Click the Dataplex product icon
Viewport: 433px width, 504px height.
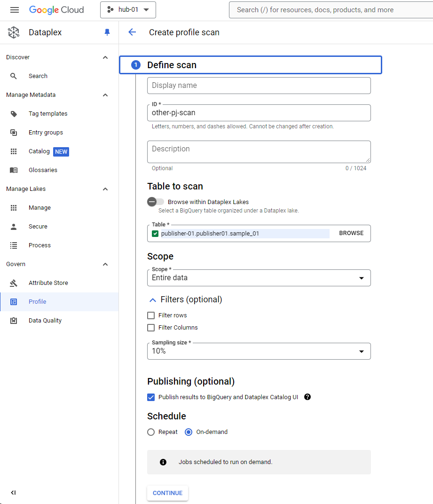pos(14,32)
